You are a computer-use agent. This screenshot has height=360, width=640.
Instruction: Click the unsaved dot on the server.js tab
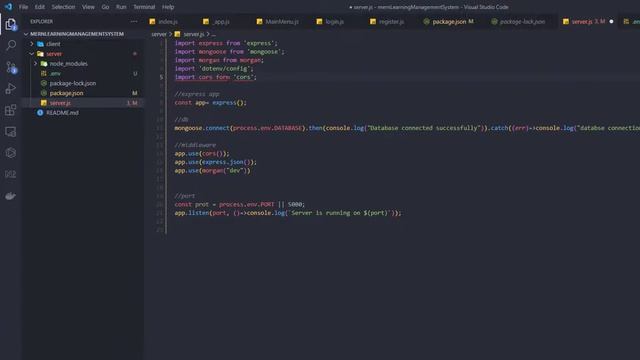click(611, 22)
